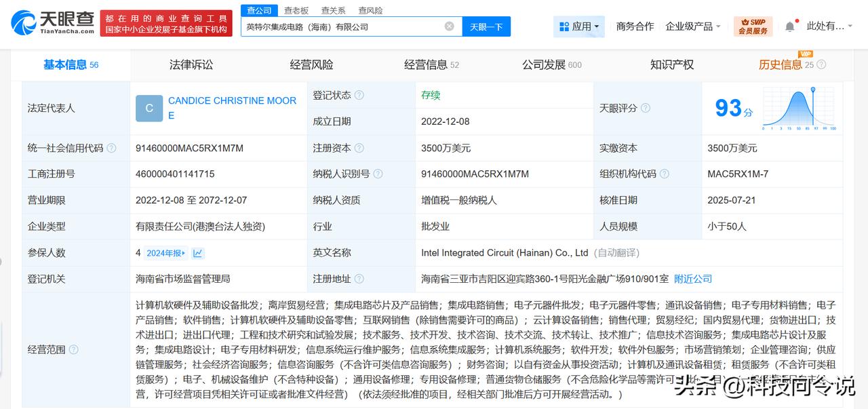Screen dimensions: 868x409
Task: Switch to the 查风险 search tab
Action: [x=370, y=10]
